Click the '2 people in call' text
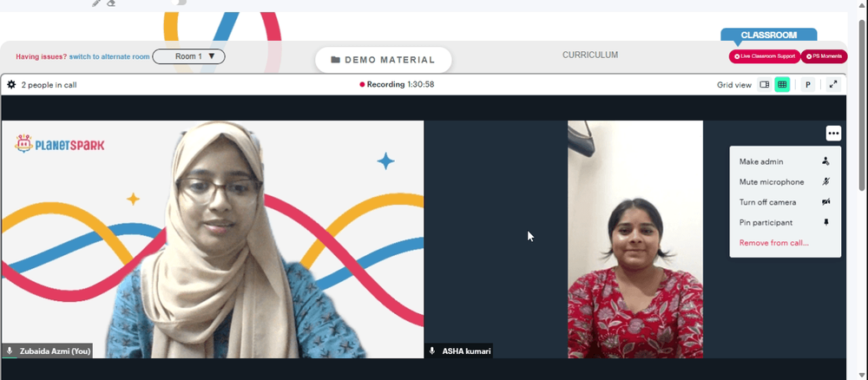The image size is (868, 380). [49, 85]
